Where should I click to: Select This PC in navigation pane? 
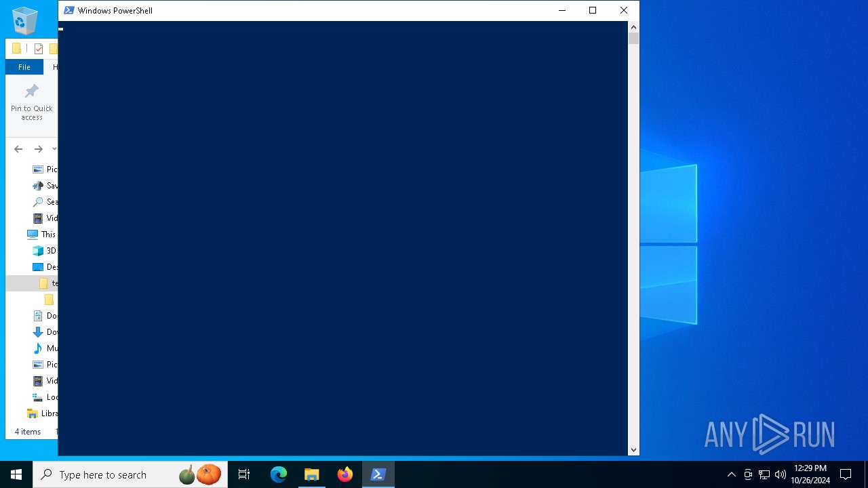click(x=41, y=235)
